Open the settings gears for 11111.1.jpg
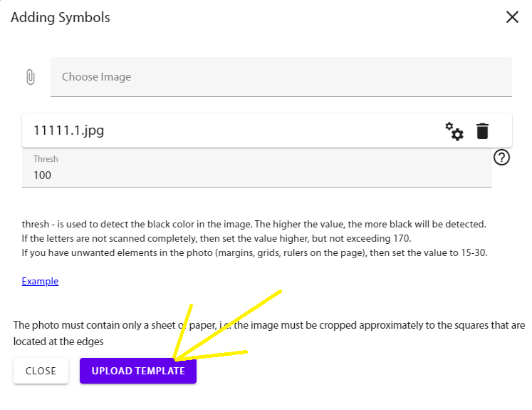532x410 pixels. [x=454, y=131]
